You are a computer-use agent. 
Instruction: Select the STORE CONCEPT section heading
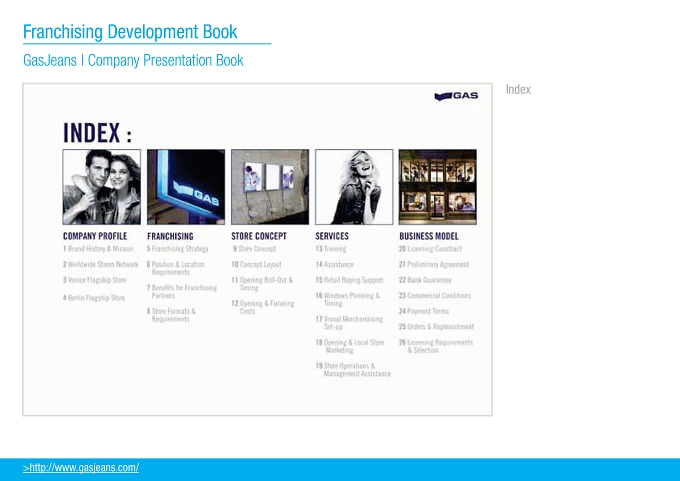[x=259, y=236]
